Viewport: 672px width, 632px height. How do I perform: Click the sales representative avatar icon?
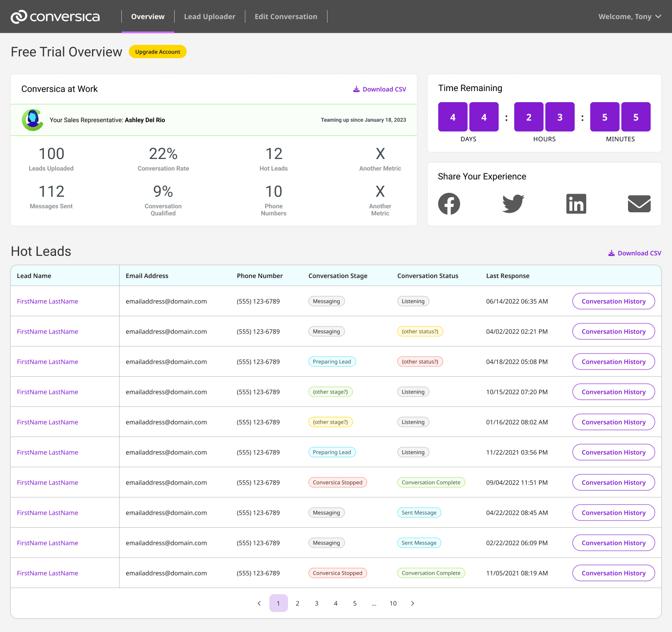tap(32, 120)
